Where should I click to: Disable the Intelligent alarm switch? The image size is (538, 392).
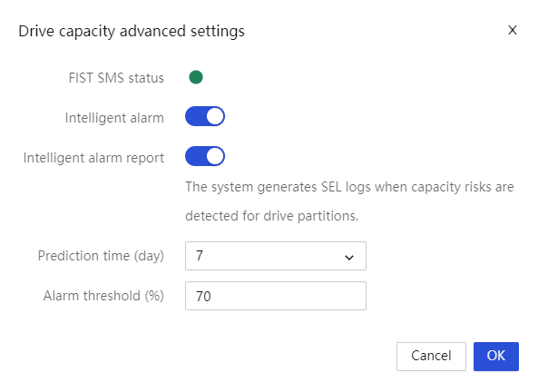[x=205, y=116]
